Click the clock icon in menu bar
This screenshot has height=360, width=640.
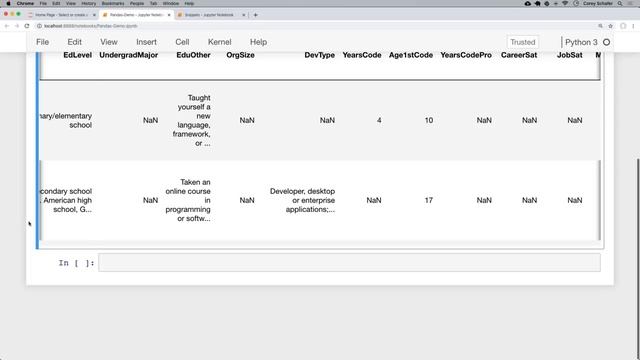click(576, 3)
